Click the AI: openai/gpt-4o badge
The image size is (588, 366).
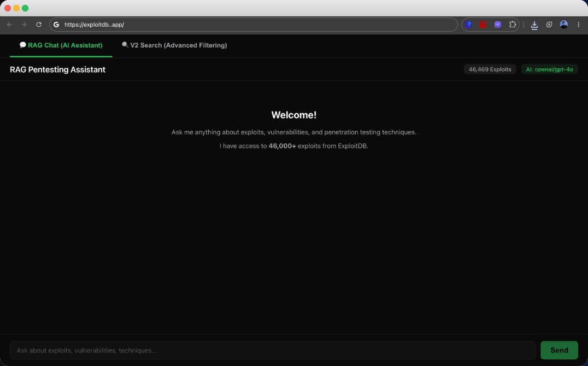pos(549,69)
